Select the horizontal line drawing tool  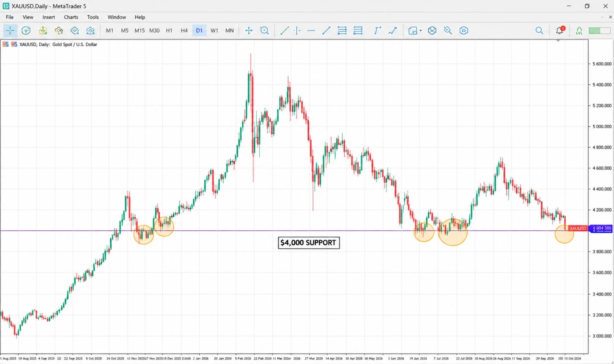(311, 30)
